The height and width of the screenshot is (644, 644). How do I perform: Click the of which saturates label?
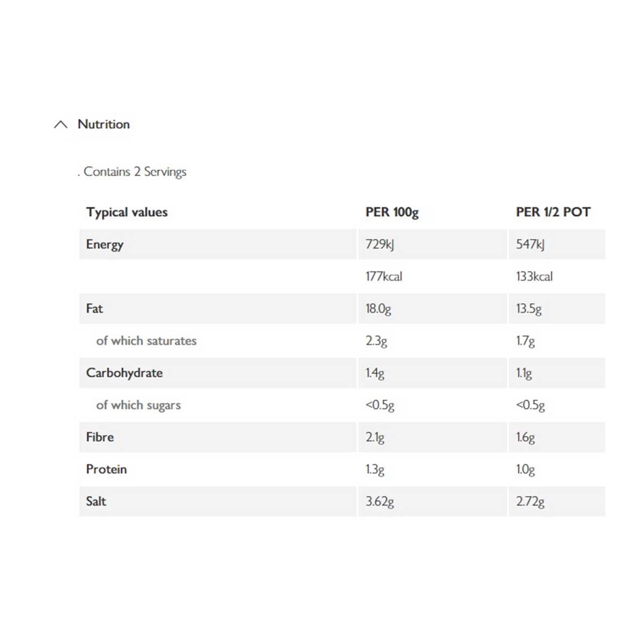[146, 341]
